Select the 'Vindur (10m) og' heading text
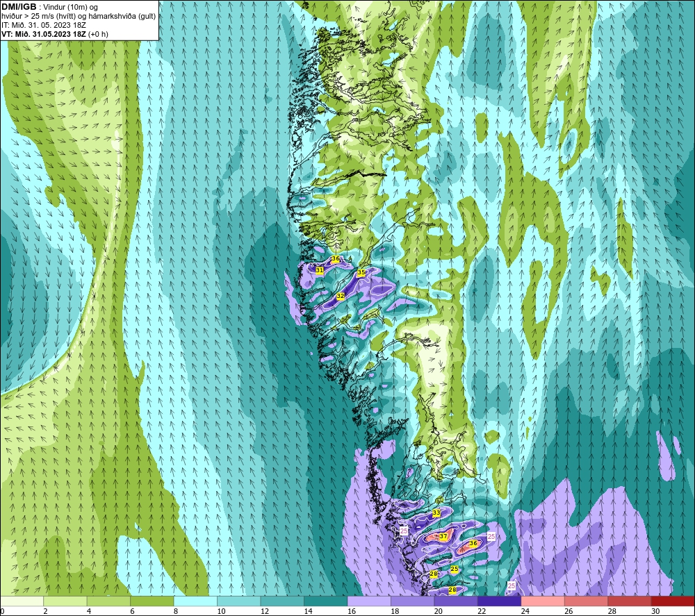This screenshot has height=616, width=695. click(x=70, y=7)
